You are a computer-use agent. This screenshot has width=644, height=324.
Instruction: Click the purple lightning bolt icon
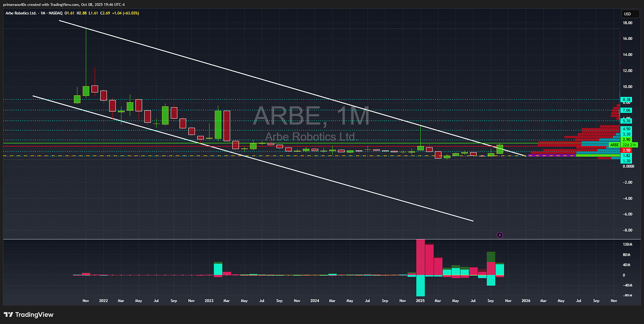[500, 235]
